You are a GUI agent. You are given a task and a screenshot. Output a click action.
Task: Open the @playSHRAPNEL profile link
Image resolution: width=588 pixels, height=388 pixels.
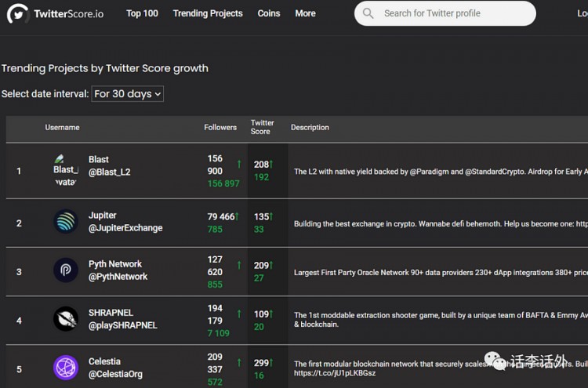point(123,325)
